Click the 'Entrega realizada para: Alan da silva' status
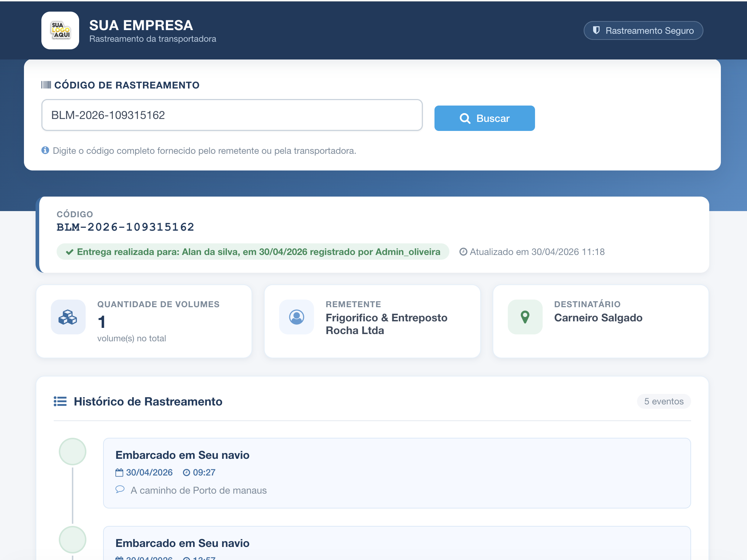Image resolution: width=747 pixels, height=560 pixels. pos(253,252)
